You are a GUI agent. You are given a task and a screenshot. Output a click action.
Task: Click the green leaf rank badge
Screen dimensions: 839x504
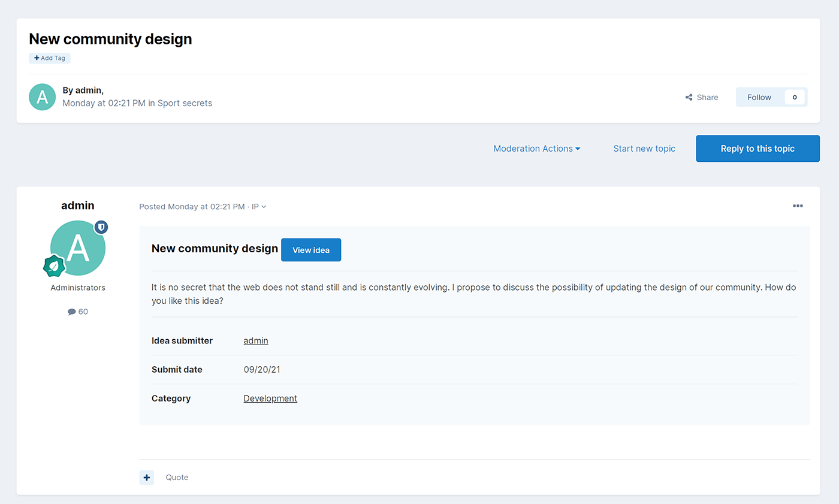[x=55, y=265]
